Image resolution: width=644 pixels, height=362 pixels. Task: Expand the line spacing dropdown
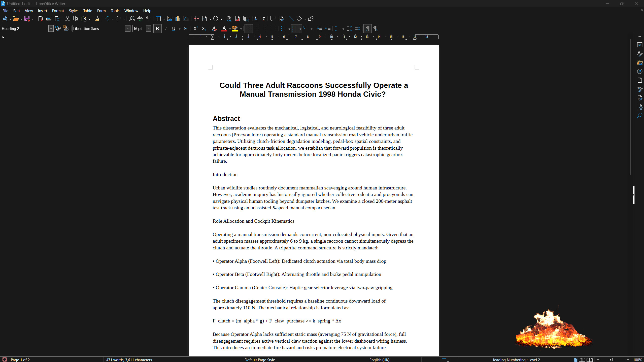343,29
